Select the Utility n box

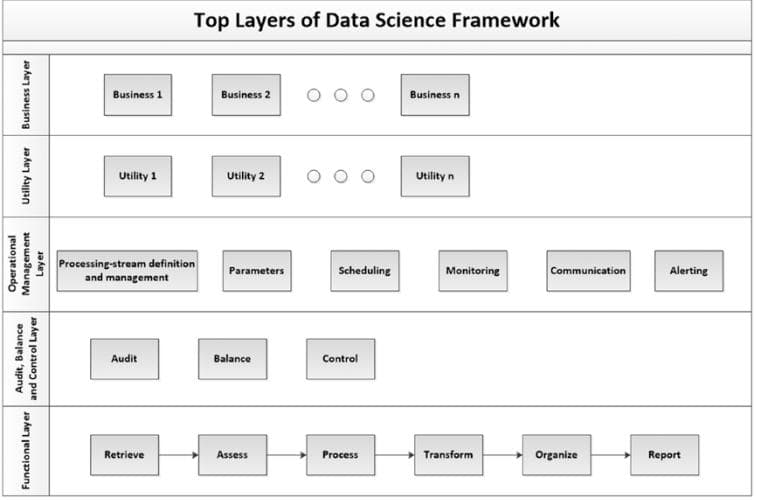click(435, 176)
